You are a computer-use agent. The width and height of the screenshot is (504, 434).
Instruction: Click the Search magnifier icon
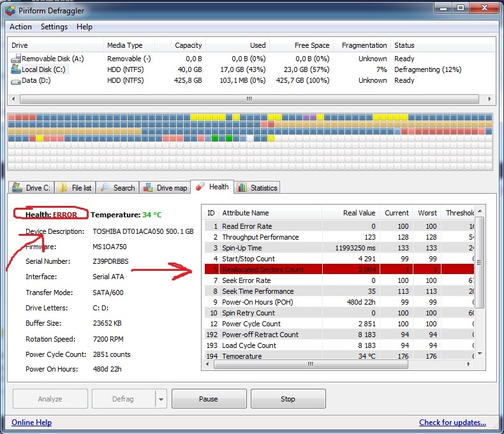point(105,187)
